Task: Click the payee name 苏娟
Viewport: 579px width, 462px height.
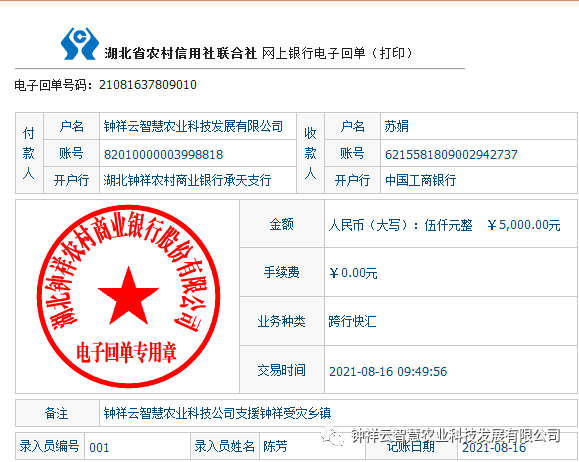Action: click(397, 126)
